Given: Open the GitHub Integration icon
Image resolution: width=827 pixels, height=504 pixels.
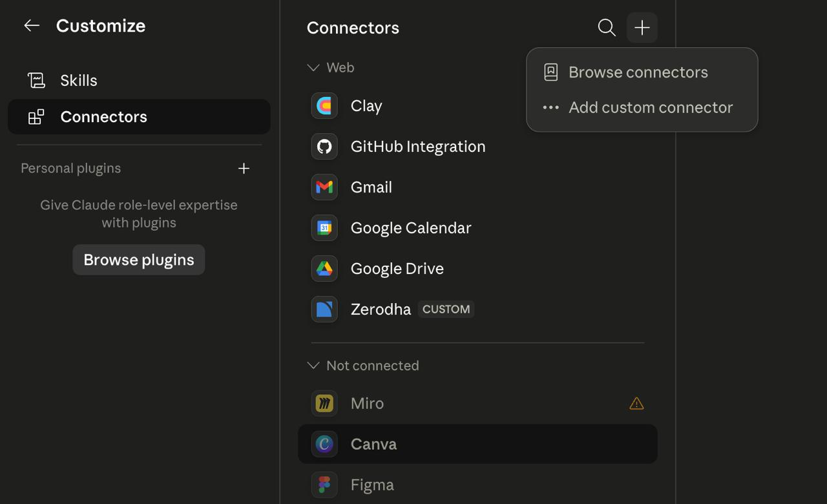Looking at the screenshot, I should click(x=324, y=147).
